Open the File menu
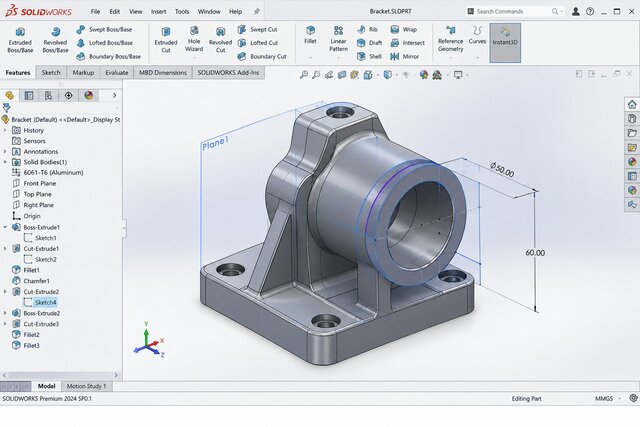Screen dimensions: 640x427 [95, 11]
